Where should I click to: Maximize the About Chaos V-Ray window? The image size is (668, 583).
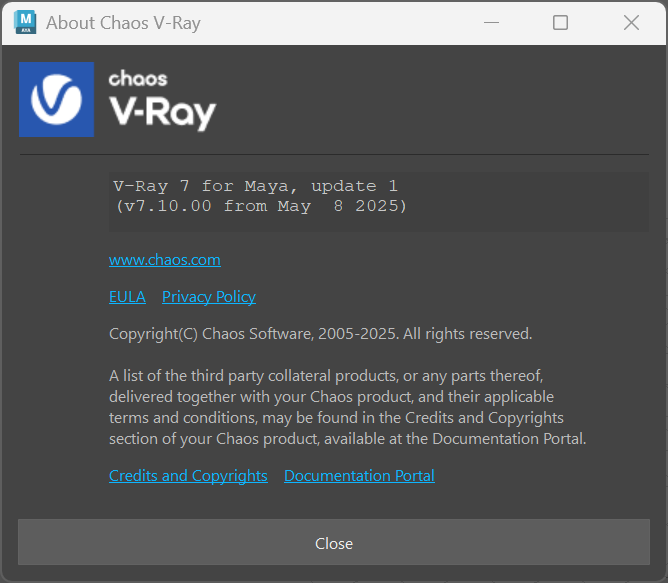[560, 22]
